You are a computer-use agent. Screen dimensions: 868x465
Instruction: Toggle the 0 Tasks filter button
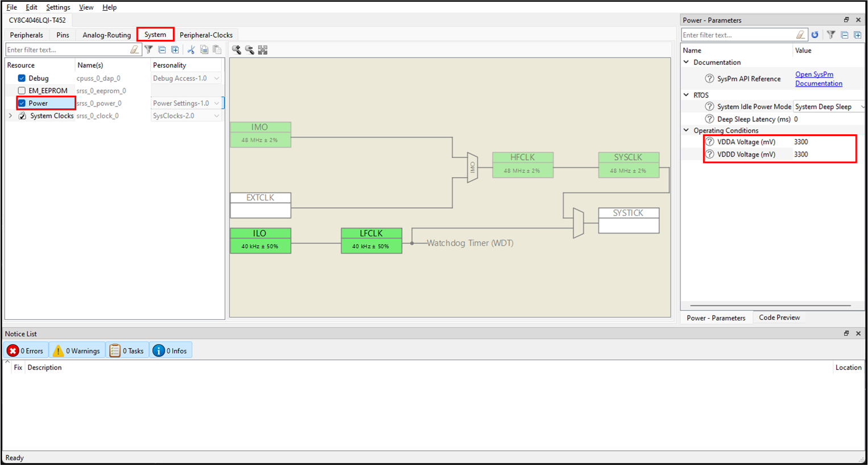click(x=127, y=351)
